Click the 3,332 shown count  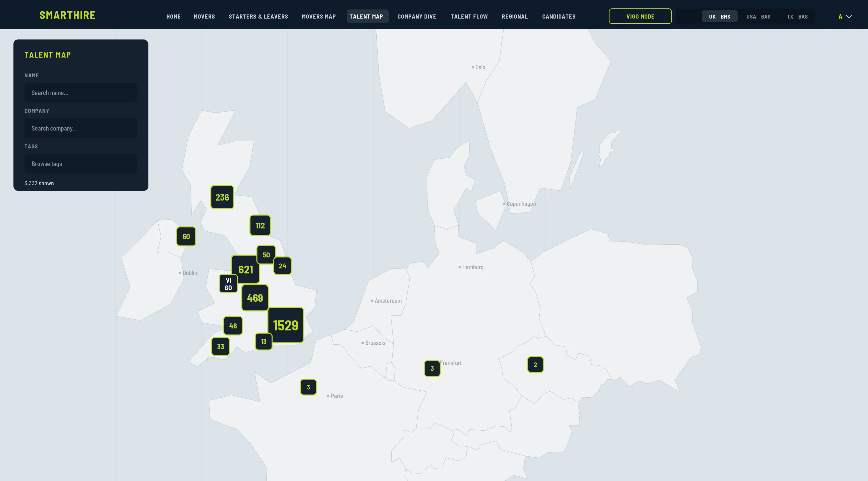(39, 183)
